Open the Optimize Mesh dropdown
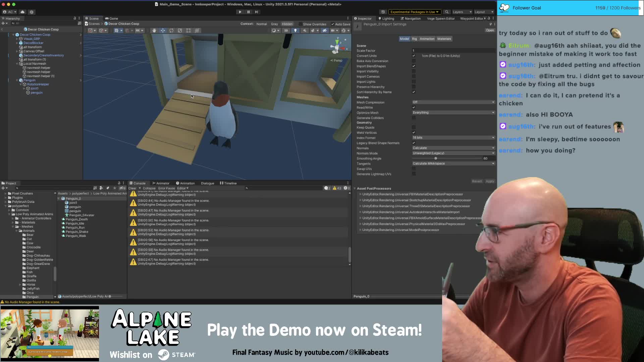The height and width of the screenshot is (362, 644). click(453, 113)
